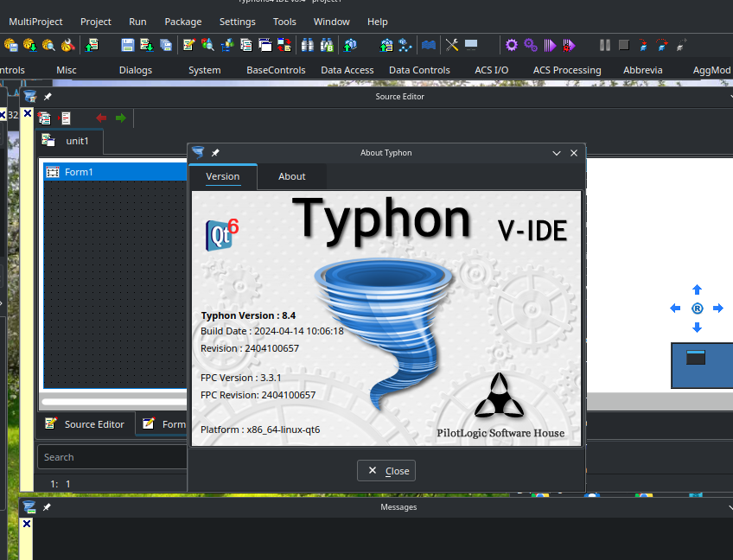Click the center circled-R docking button
Viewport: 733px width, 560px height.
click(x=697, y=309)
